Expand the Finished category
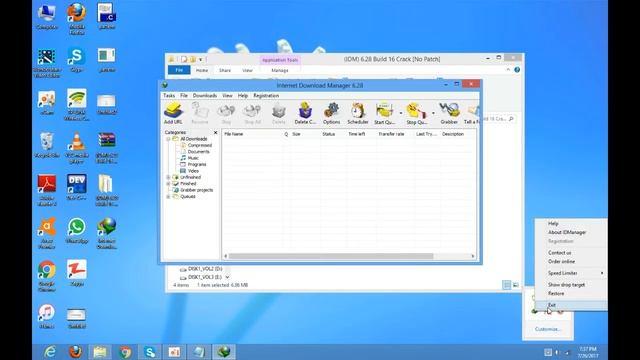The image size is (640, 360). point(168,184)
